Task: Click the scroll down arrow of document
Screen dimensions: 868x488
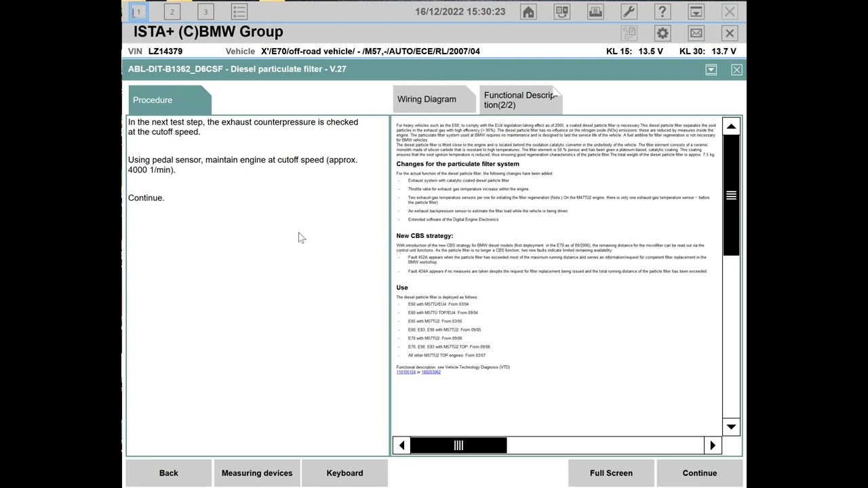Action: [731, 426]
